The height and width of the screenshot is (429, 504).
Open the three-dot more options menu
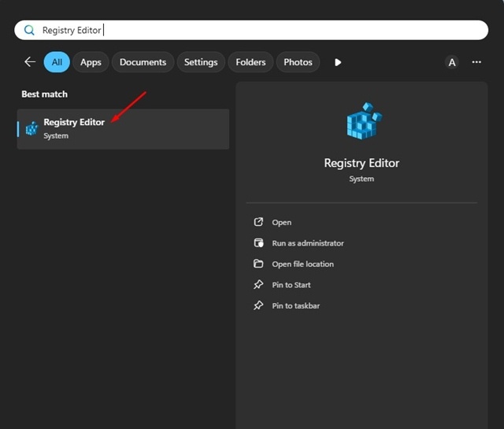pyautogui.click(x=476, y=62)
